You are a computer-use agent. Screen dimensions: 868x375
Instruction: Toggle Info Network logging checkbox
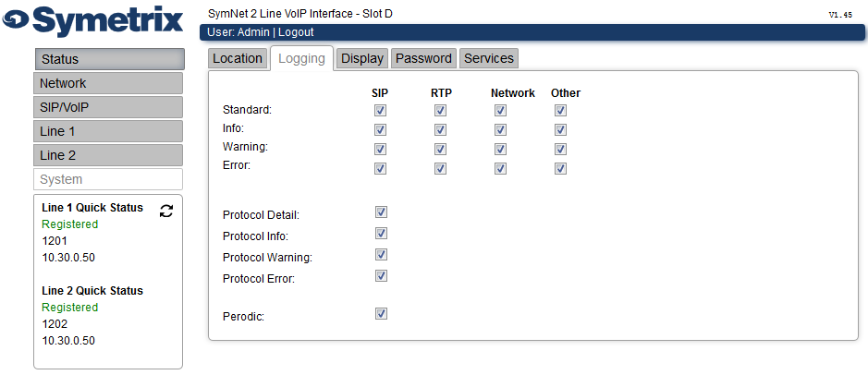coord(500,130)
